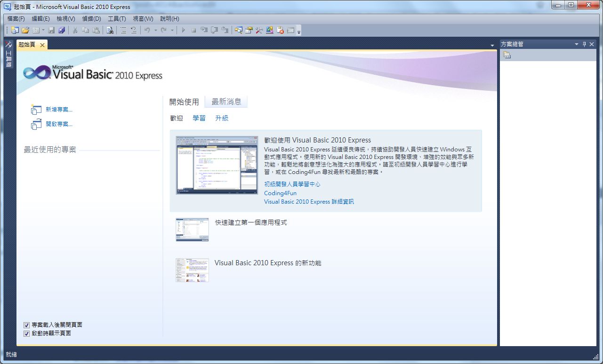Switch to the 最新消息 tab

click(x=226, y=102)
